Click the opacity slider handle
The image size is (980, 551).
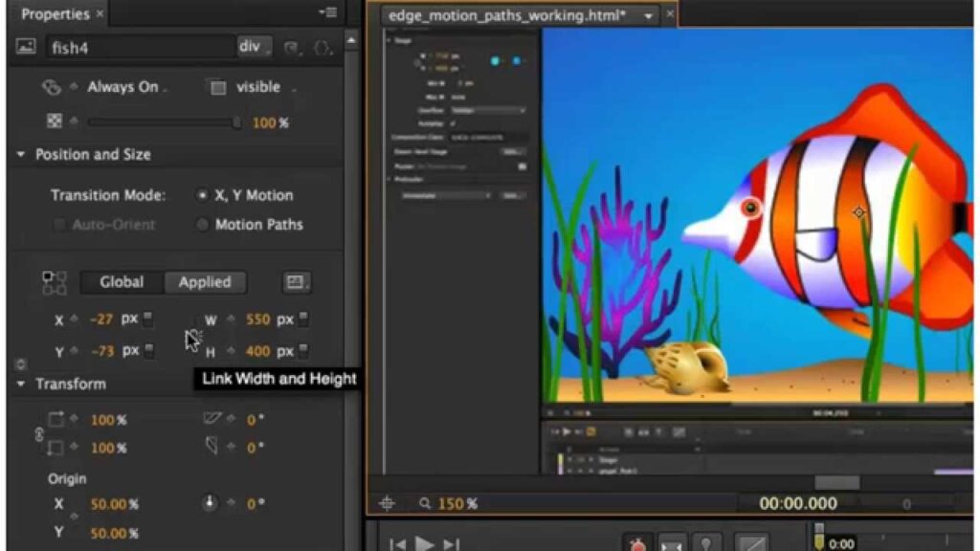(x=236, y=122)
